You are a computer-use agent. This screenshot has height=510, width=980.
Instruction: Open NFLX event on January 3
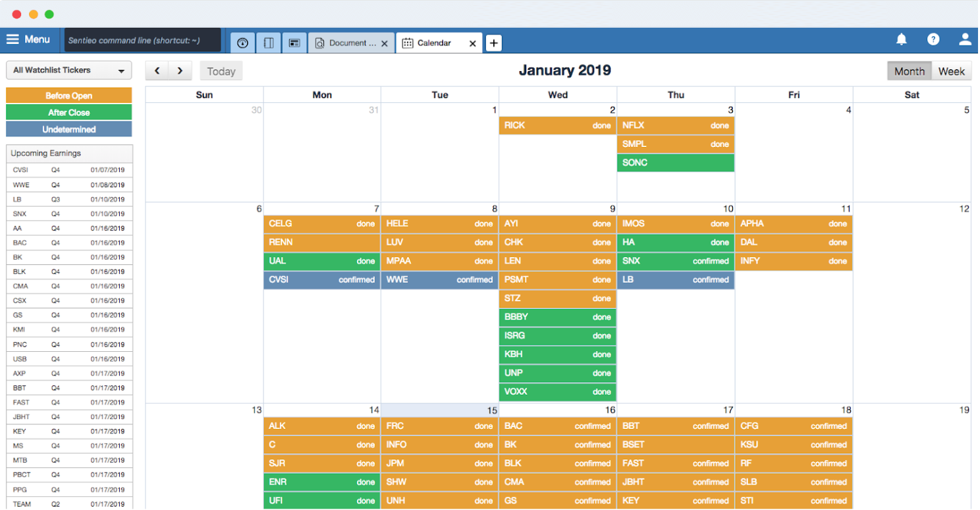tap(676, 125)
